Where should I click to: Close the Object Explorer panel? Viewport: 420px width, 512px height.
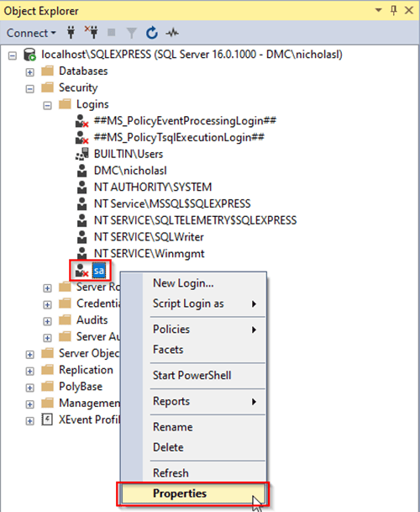tap(409, 10)
